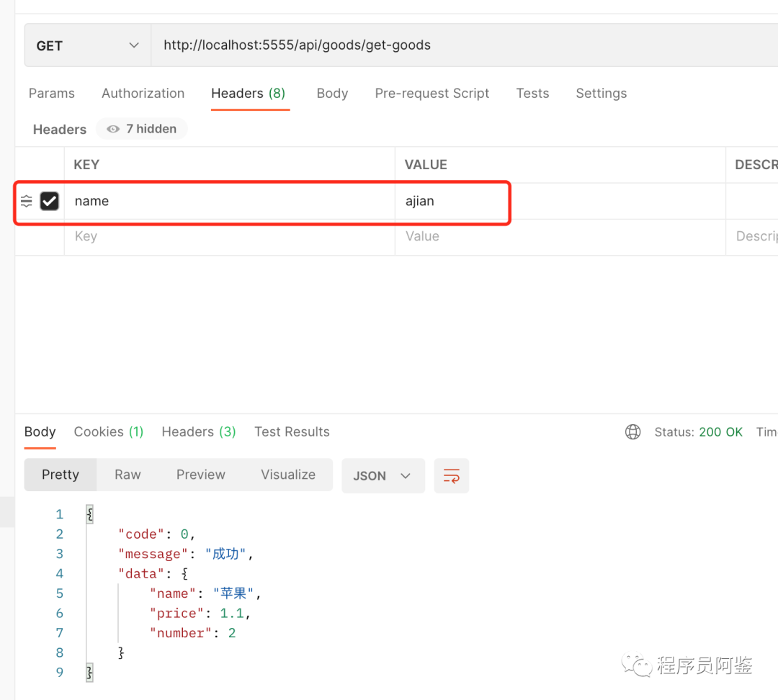Click the drag handle icon on name row

click(27, 201)
